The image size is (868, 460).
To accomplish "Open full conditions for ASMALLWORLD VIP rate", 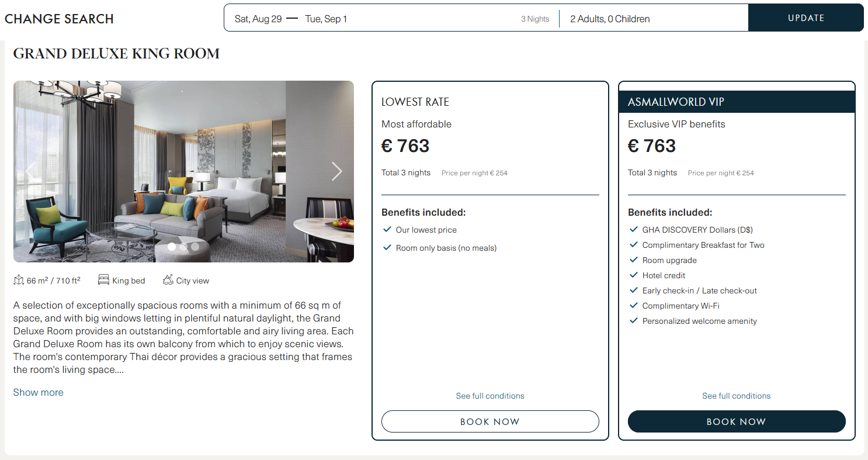I will pos(737,396).
